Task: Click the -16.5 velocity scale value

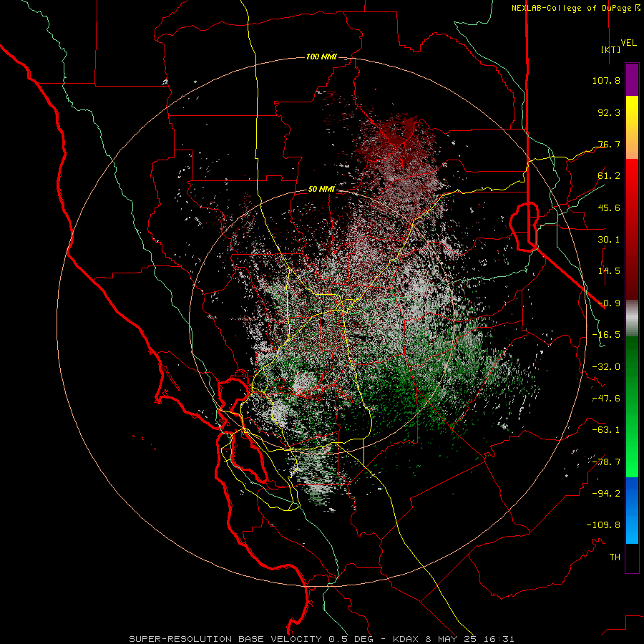Action: (x=606, y=335)
